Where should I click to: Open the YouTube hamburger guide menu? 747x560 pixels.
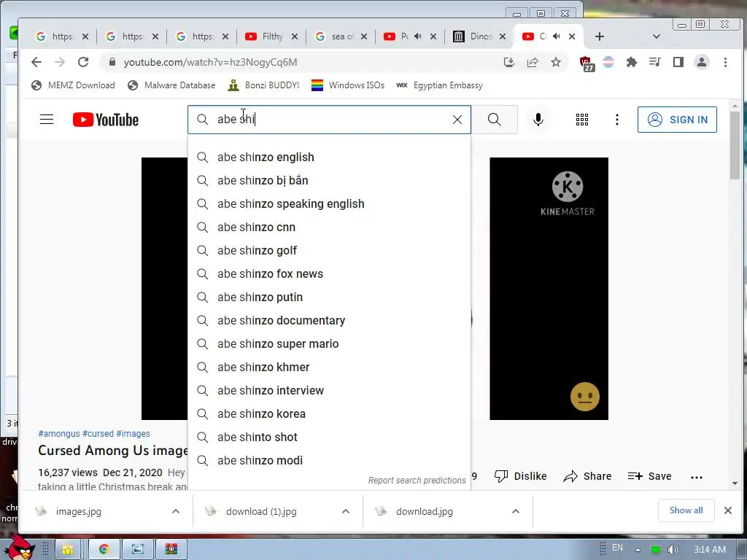tap(47, 120)
